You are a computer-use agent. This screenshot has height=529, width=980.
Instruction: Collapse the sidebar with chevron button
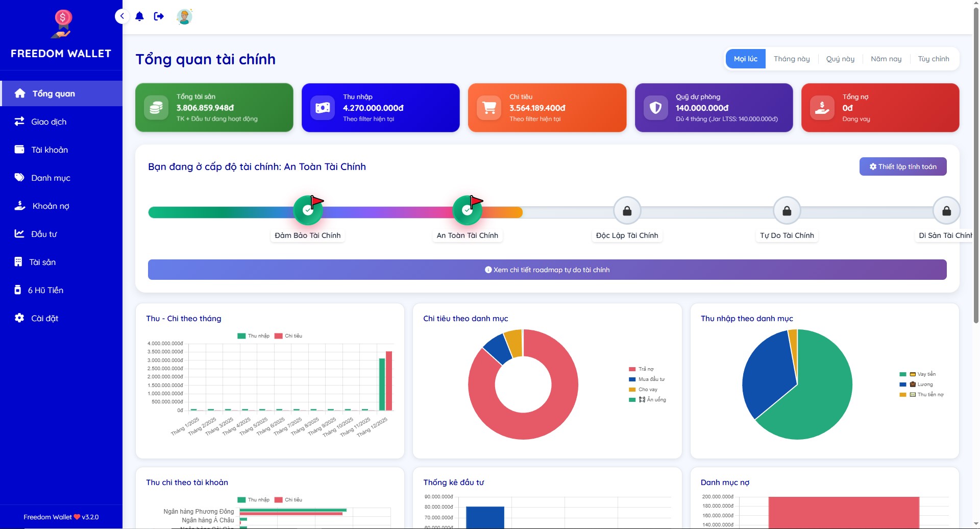(x=122, y=16)
